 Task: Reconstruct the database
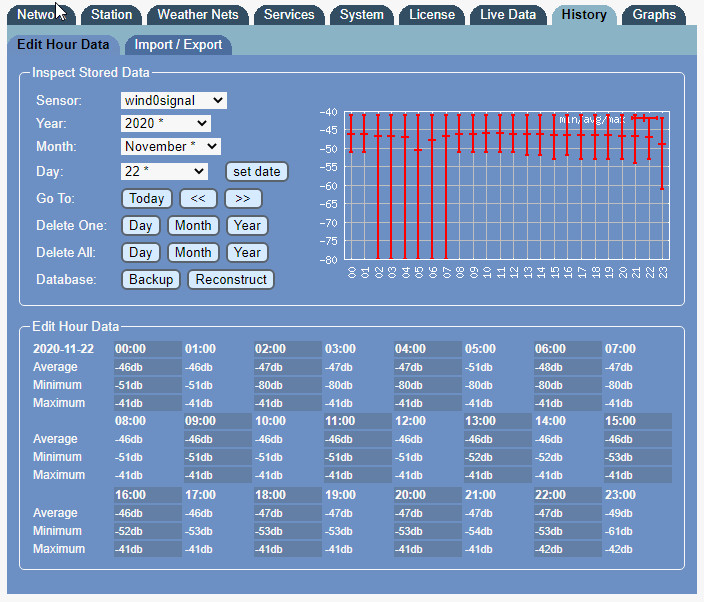[231, 279]
